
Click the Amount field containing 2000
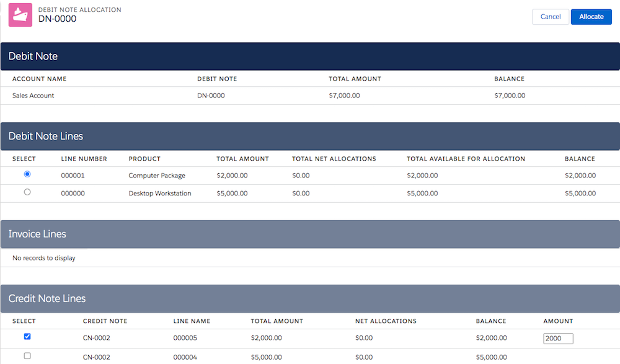point(558,339)
